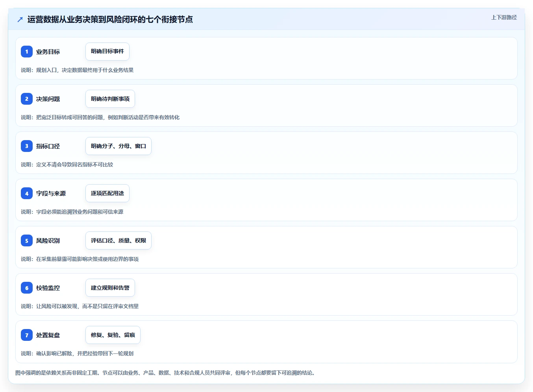Click the number 4 step badge
This screenshot has width=533, height=392.
[27, 193]
